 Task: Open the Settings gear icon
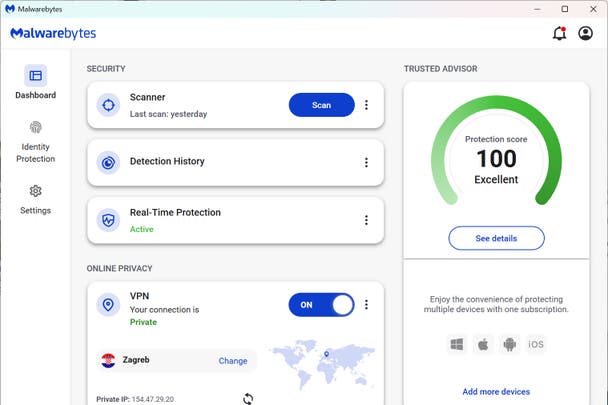[36, 191]
